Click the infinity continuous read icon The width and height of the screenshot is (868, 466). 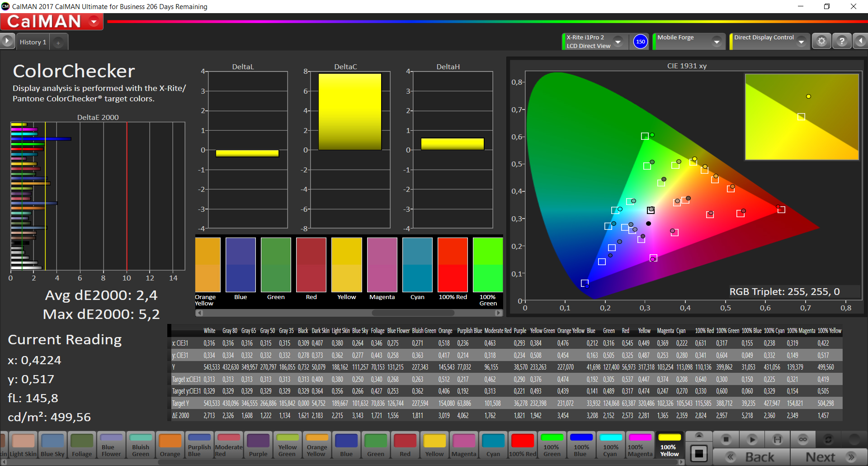click(803, 439)
